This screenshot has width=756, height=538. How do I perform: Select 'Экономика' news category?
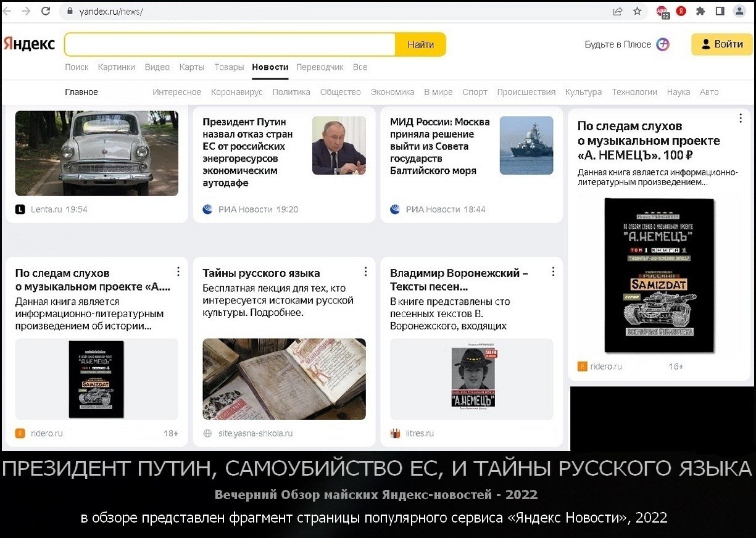click(393, 92)
